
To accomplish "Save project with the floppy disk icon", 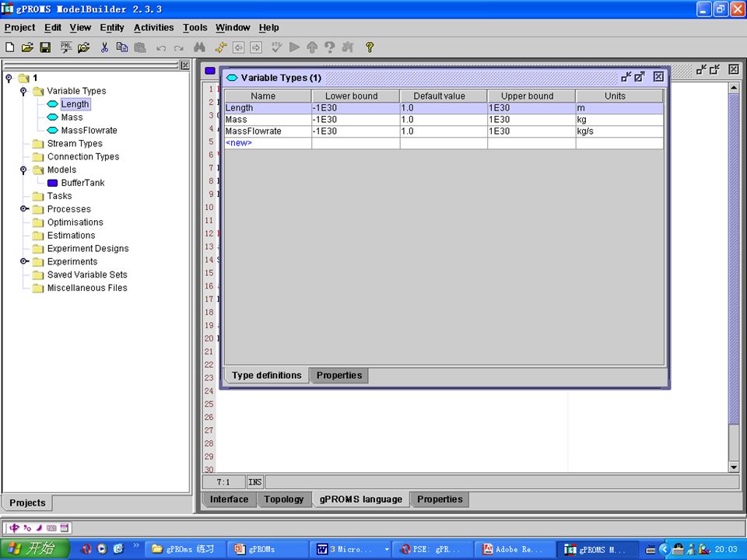I will coord(45,47).
